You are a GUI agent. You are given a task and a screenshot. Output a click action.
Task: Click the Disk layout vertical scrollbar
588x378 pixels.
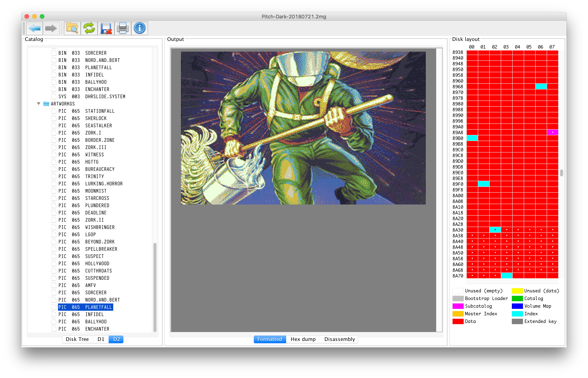[561, 173]
